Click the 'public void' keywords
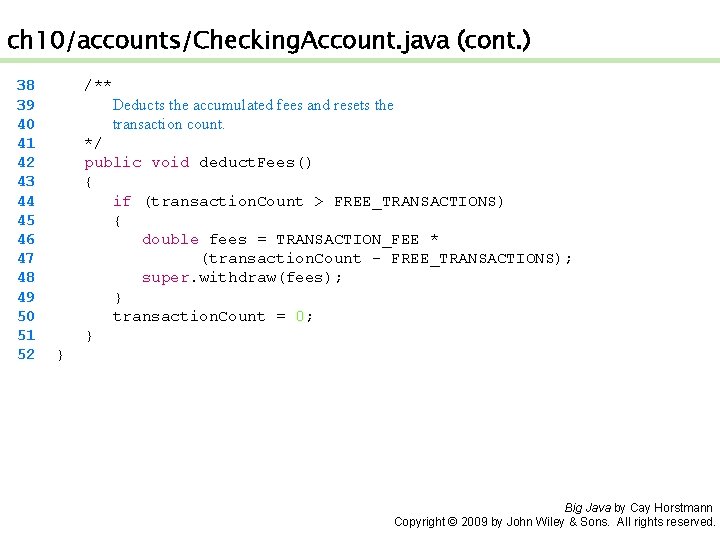Image resolution: width=720 pixels, height=540 pixels. click(137, 163)
